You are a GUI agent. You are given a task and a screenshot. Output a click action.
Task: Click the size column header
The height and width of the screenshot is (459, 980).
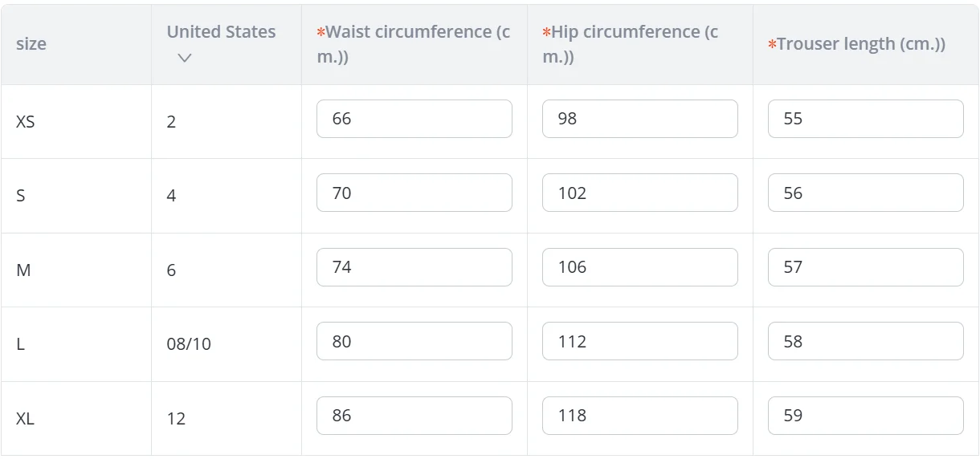pos(31,44)
